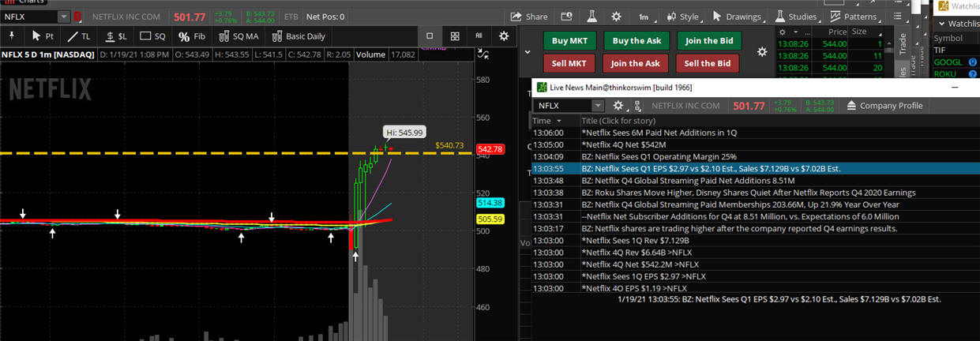Open the Netflix Sees Q1 Operating Margin story
The height and width of the screenshot is (341, 980).
[x=659, y=156]
